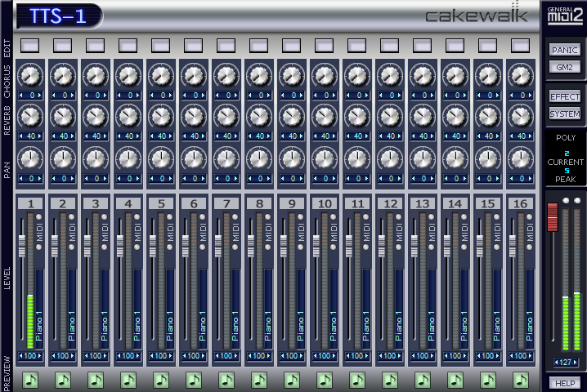Click the TTS-1 title badge
This screenshot has height=392, width=587.
[x=59, y=16]
